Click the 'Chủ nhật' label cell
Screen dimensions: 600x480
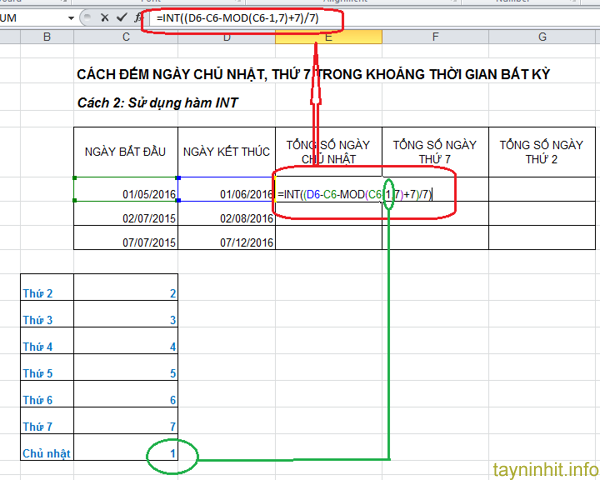tap(47, 453)
